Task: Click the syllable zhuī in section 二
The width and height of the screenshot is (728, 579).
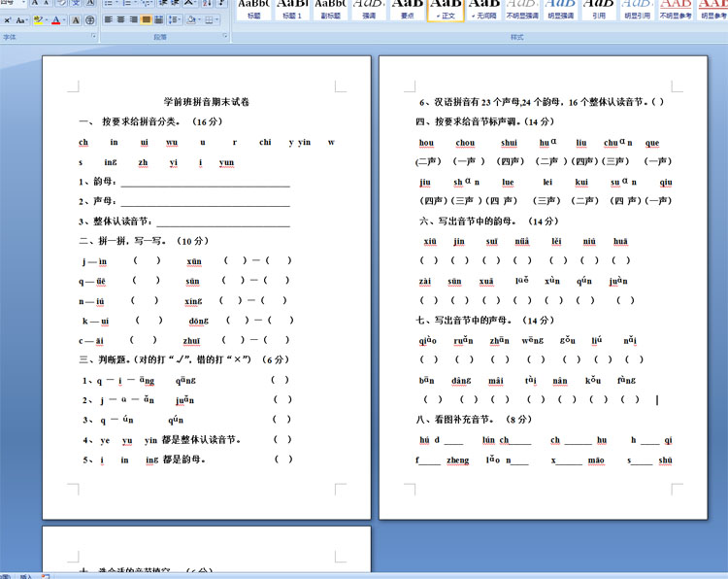Action: 191,341
